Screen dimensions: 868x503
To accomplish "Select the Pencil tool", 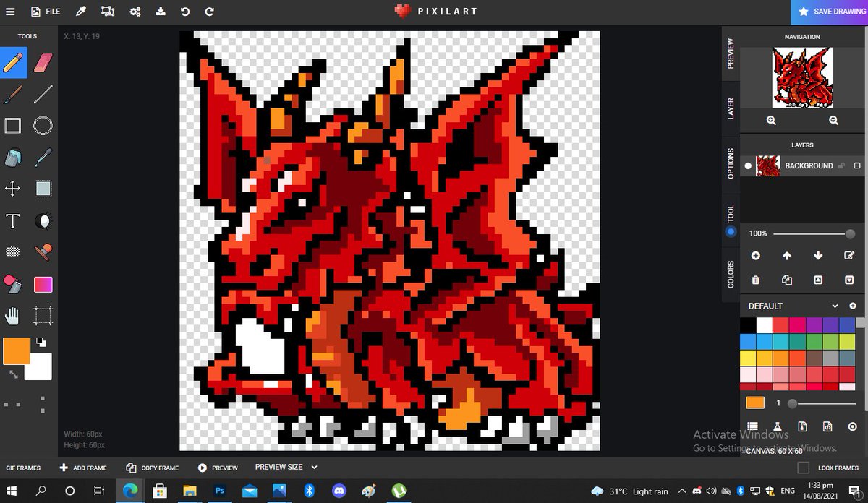I will (x=12, y=63).
